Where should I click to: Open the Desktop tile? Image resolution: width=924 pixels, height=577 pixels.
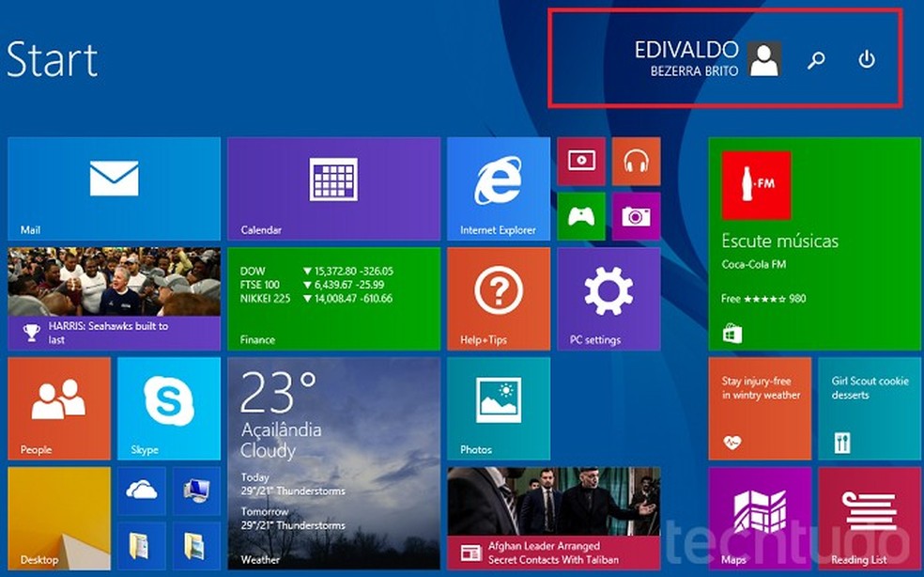click(59, 518)
